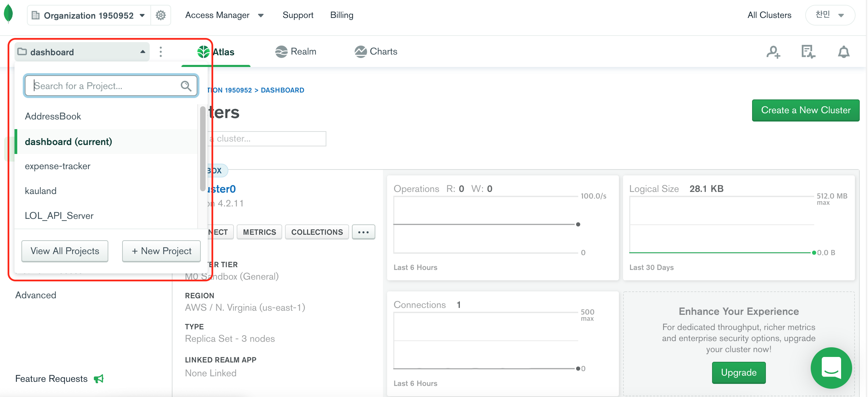
Task: Click the Feature Requests megaphone icon
Action: (x=99, y=379)
